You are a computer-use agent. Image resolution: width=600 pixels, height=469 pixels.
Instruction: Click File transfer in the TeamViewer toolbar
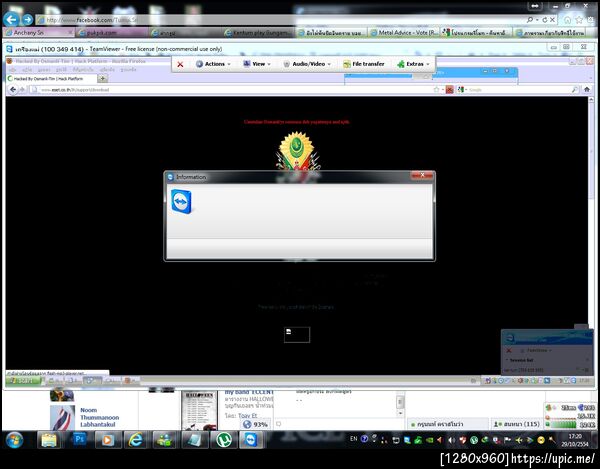364,64
